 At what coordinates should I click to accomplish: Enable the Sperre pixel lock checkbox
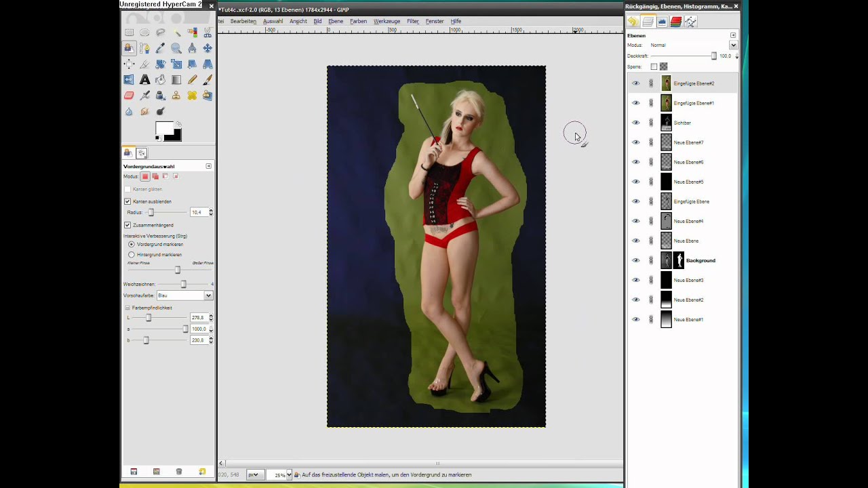654,66
